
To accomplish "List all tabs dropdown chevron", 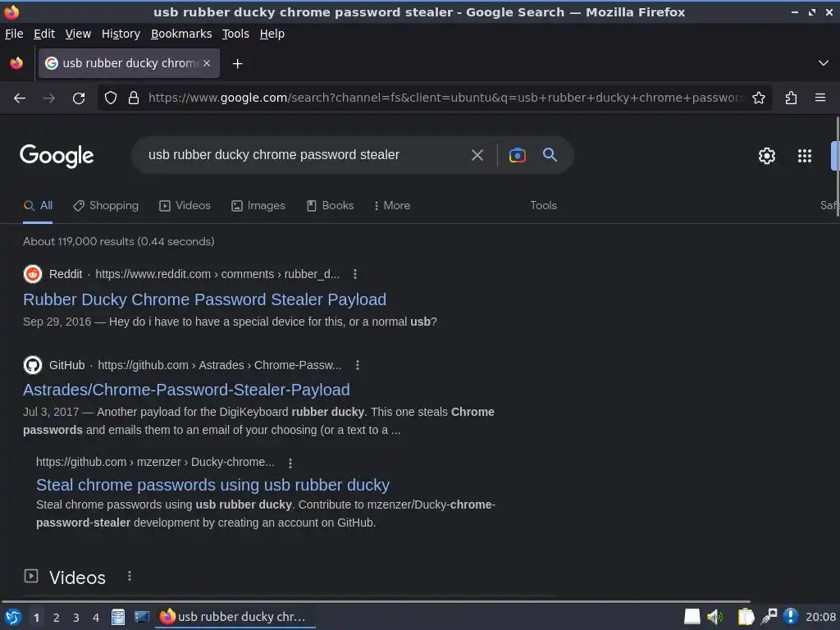I will (x=824, y=63).
